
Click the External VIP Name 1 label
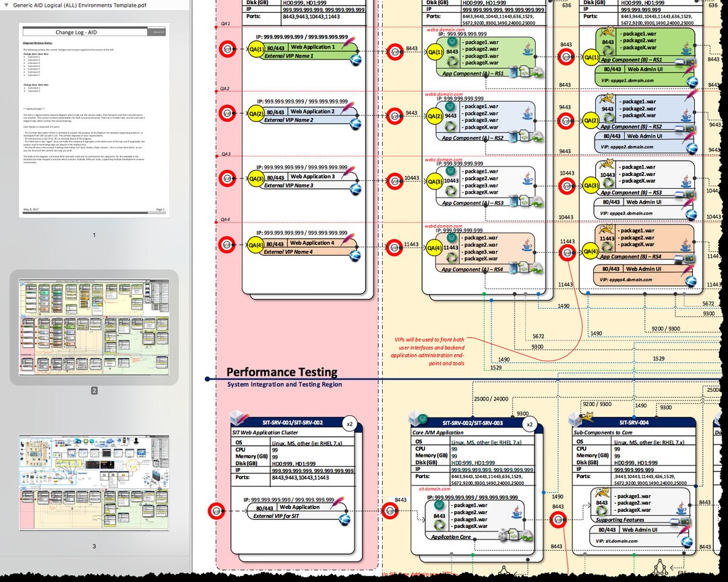(289, 56)
